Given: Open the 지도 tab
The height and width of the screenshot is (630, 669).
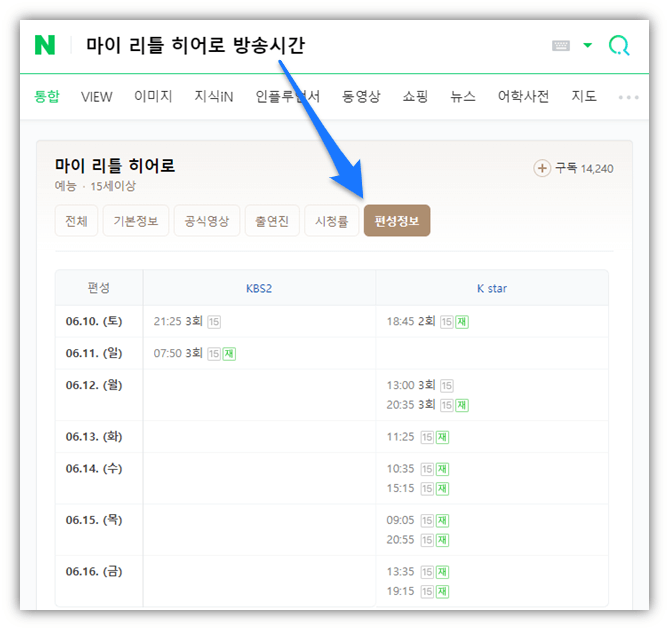Looking at the screenshot, I should click(x=584, y=96).
